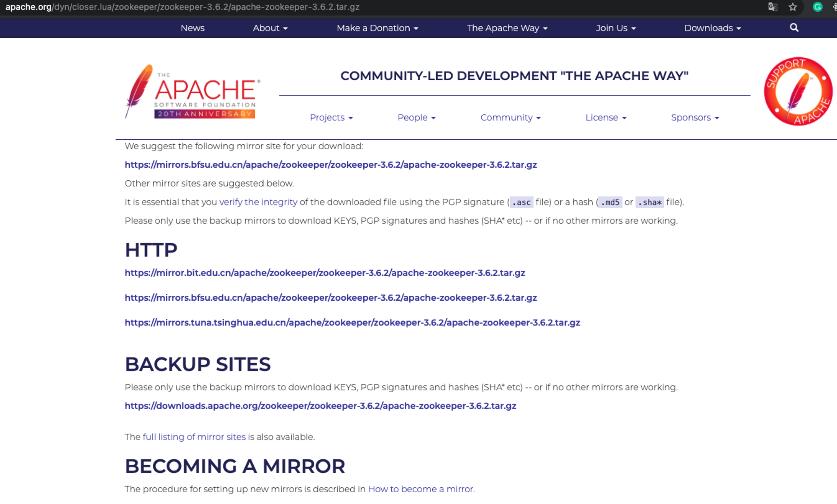Open the Projects dropdown menu
Image resolution: width=837 pixels, height=504 pixels.
(x=331, y=118)
